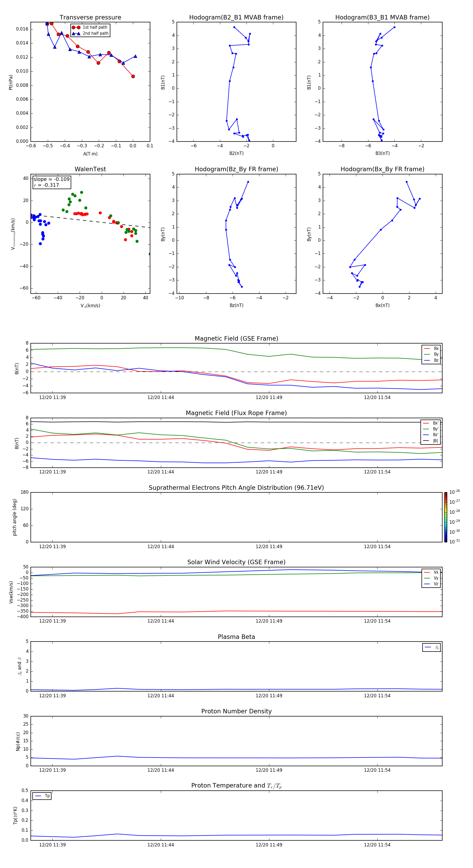Click the 'Solar Wind Velocity (GSE Frame)' title

[236, 562]
